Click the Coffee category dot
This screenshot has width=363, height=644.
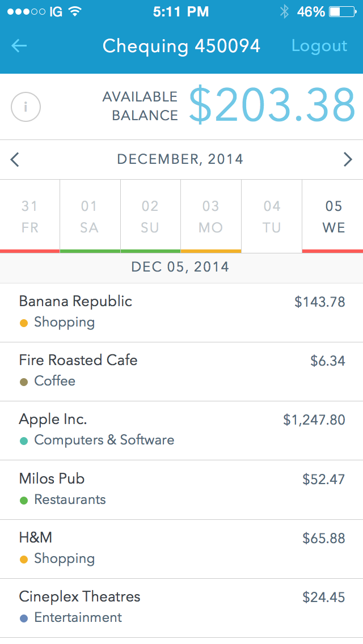point(24,382)
